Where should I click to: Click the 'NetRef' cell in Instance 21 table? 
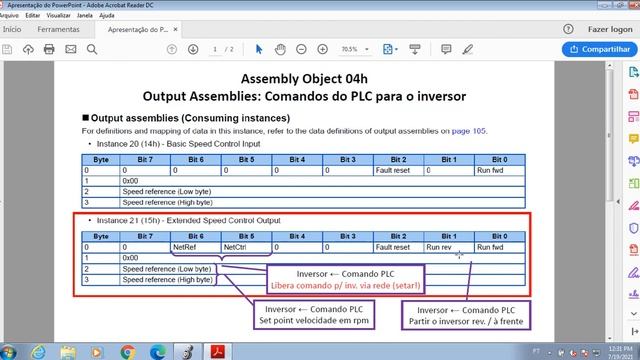196,247
